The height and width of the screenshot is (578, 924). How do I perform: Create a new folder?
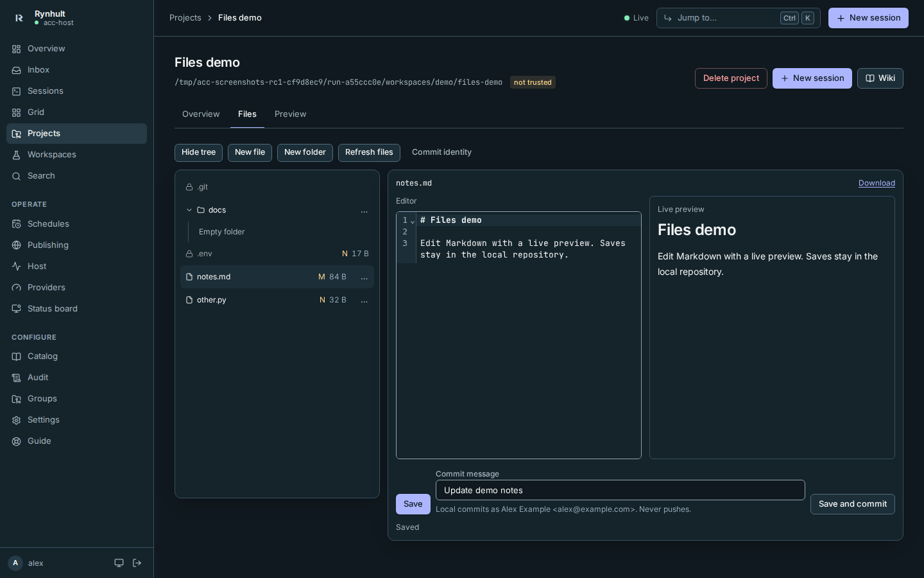(305, 153)
